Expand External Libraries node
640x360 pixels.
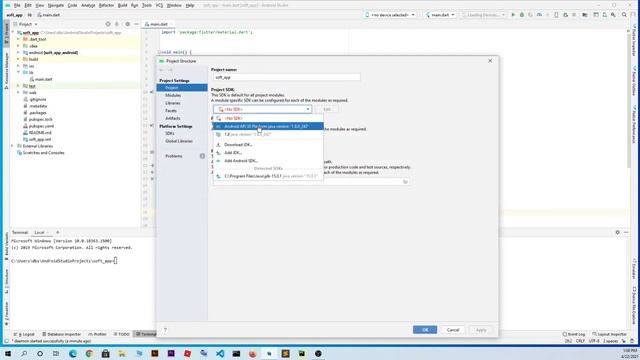(x=12, y=146)
